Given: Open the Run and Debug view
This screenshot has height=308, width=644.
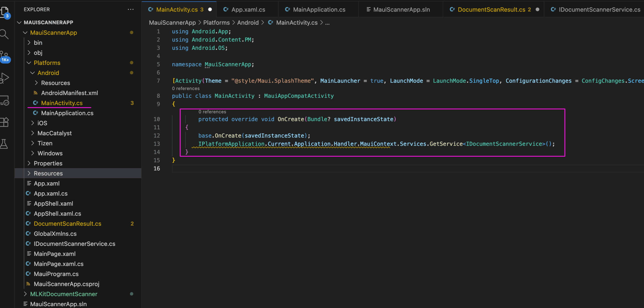Looking at the screenshot, I should [x=5, y=78].
